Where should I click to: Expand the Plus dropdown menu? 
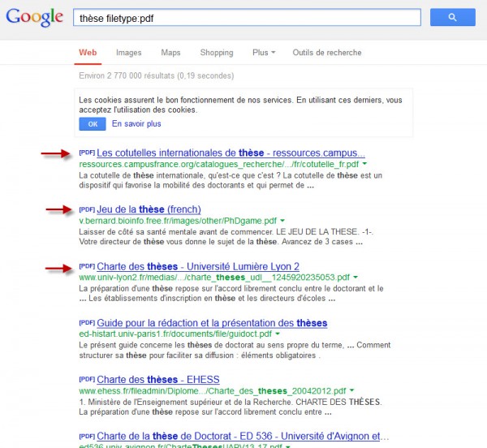click(263, 53)
